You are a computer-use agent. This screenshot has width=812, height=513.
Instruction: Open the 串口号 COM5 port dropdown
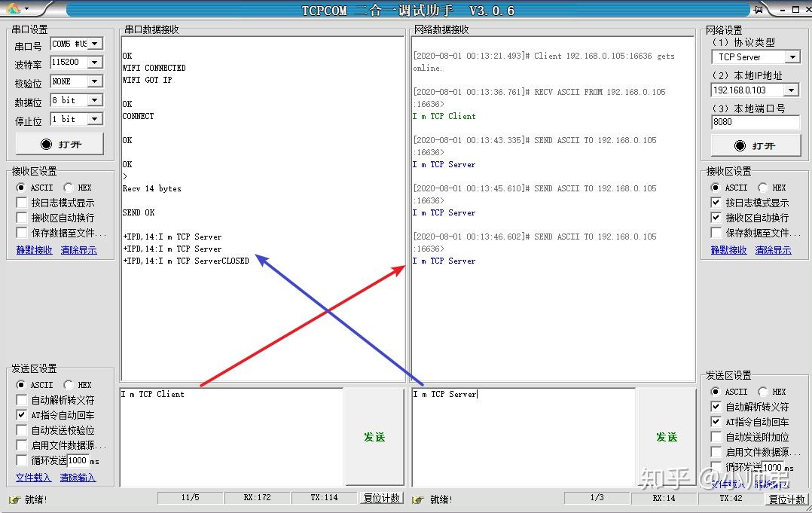[x=95, y=44]
